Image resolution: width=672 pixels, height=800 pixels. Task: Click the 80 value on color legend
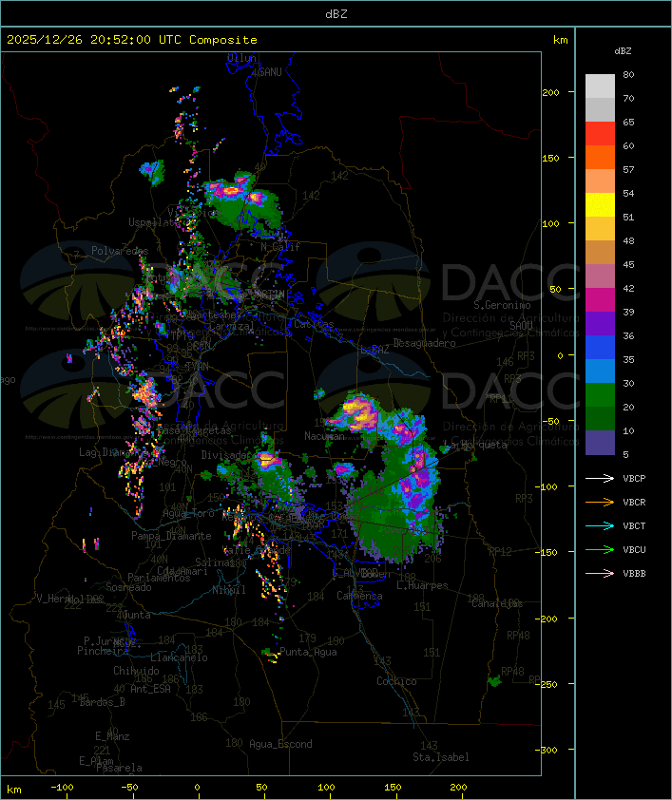(x=628, y=74)
